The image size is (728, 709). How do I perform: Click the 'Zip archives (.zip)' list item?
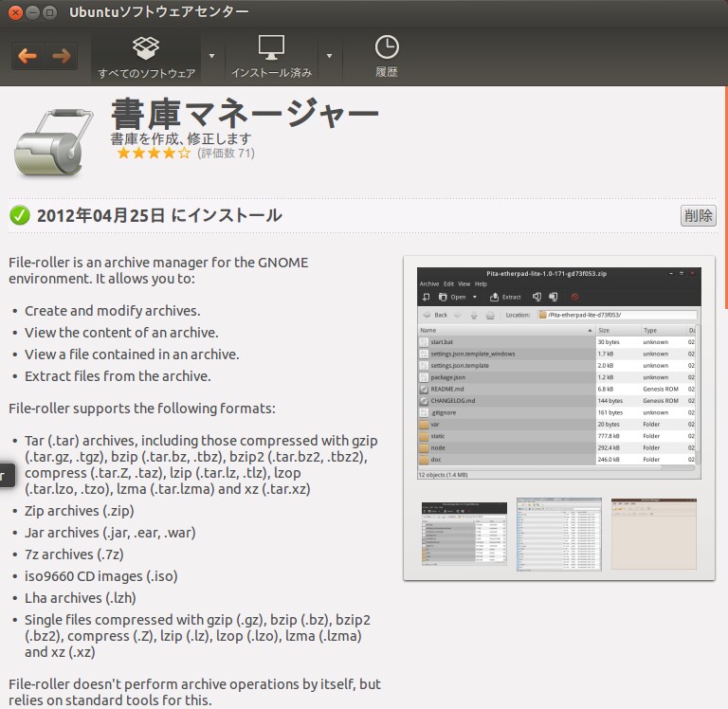(80, 511)
